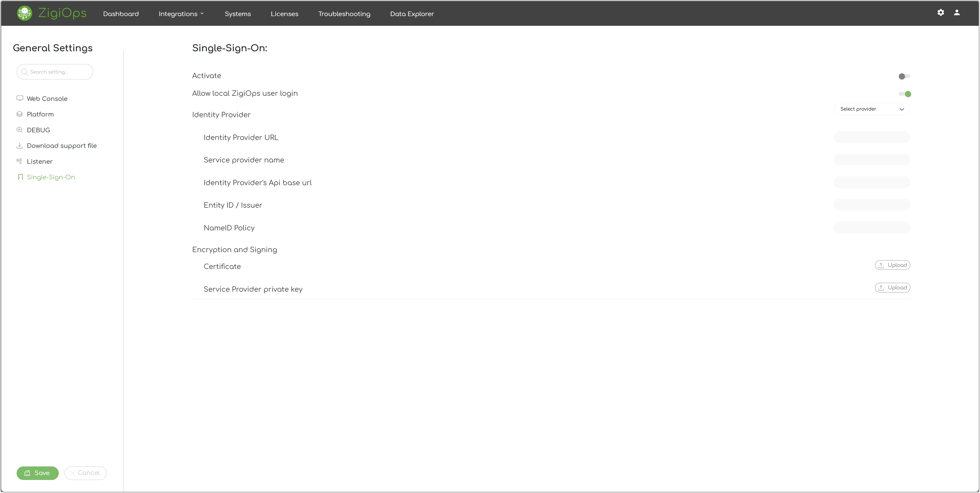
Task: Toggle the Activate SSO switch
Action: pos(904,76)
